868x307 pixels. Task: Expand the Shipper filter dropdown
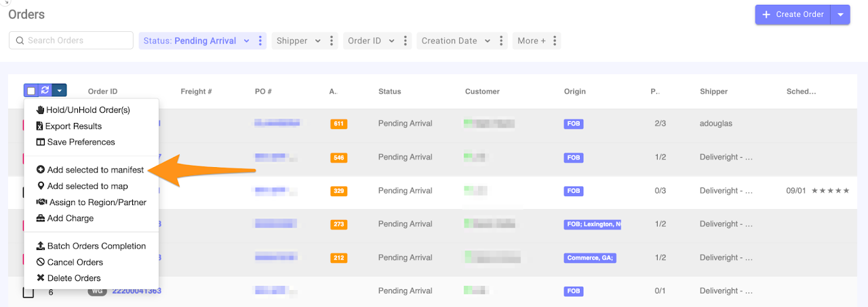[x=317, y=41]
